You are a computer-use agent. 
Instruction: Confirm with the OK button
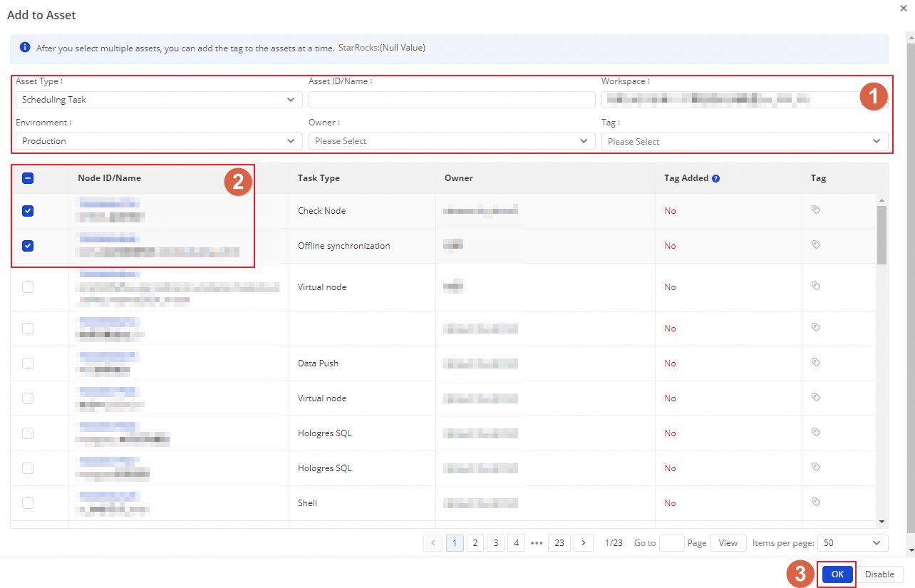(x=837, y=574)
